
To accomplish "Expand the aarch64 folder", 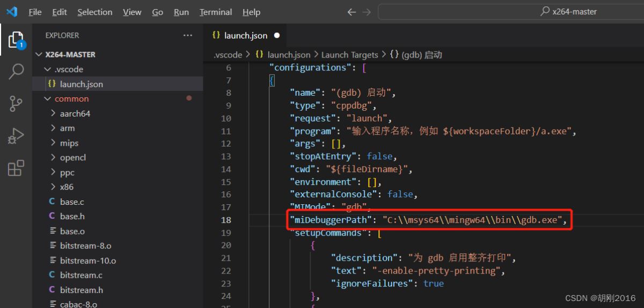I will pos(53,113).
